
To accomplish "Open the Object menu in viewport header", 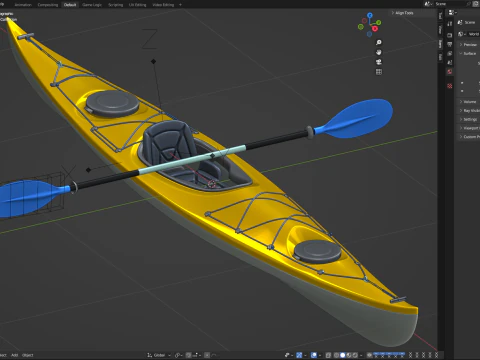I will 28,355.
